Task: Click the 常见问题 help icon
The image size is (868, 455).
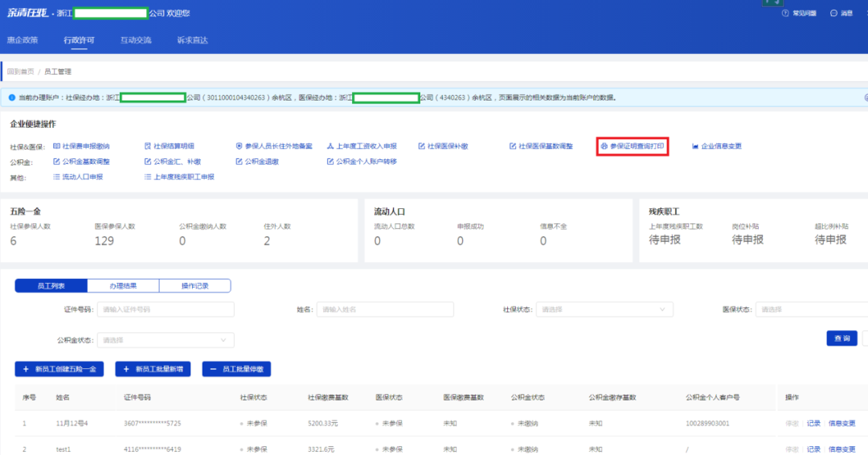Action: click(784, 14)
